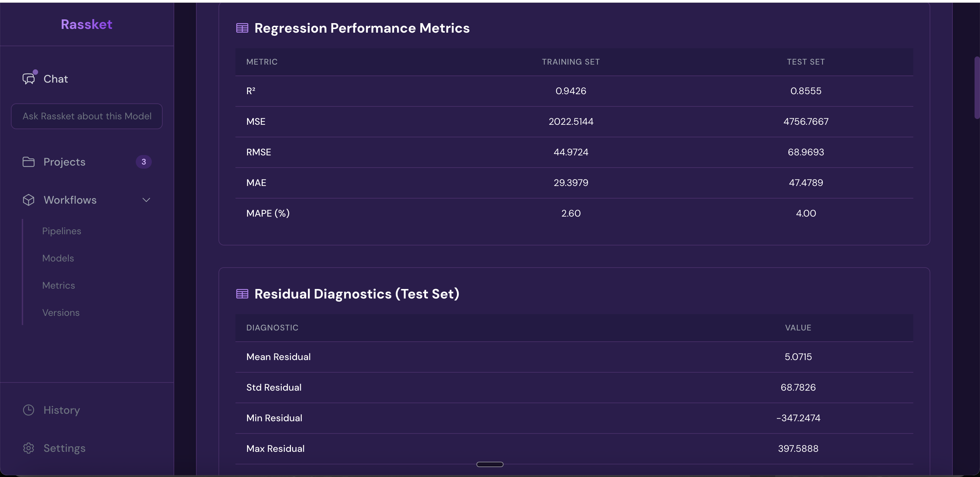Screen dimensions: 980x477
Task: Click the Projects count badge showing 3
Action: [143, 161]
